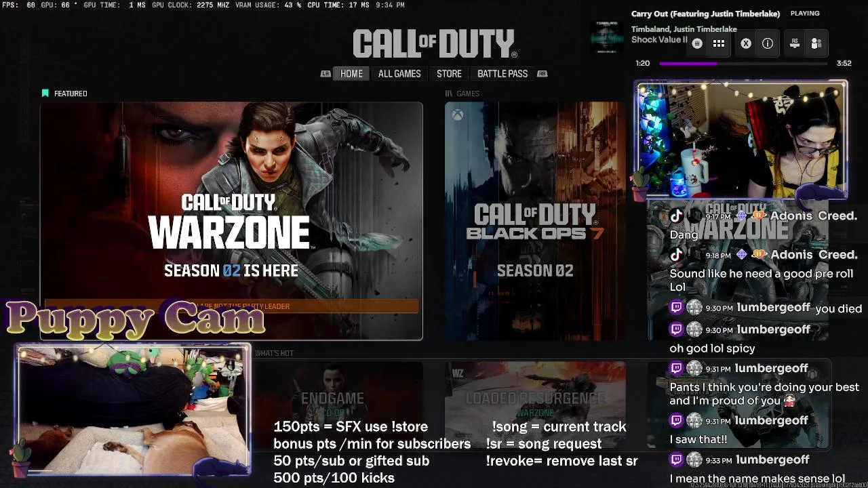
Task: Click the song title Carry Out
Action: coord(705,14)
